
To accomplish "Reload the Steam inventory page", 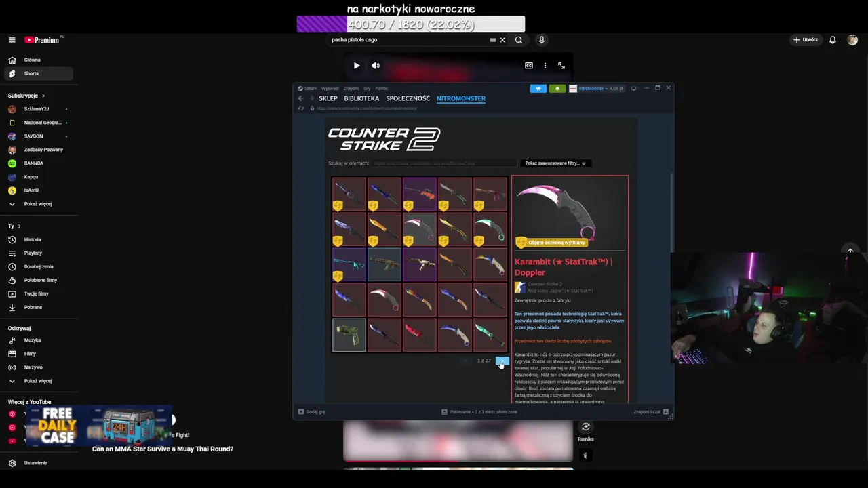I will [300, 108].
